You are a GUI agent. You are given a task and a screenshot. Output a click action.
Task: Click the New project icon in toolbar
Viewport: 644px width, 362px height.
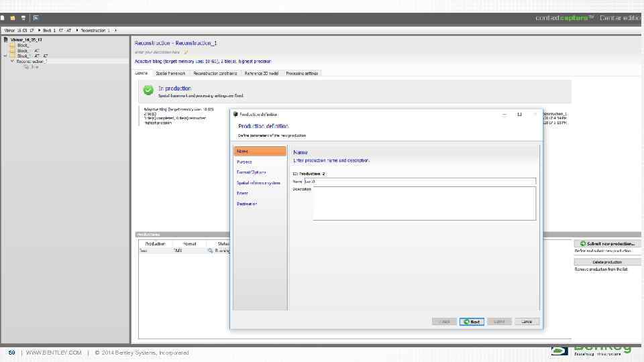pyautogui.click(x=3, y=18)
